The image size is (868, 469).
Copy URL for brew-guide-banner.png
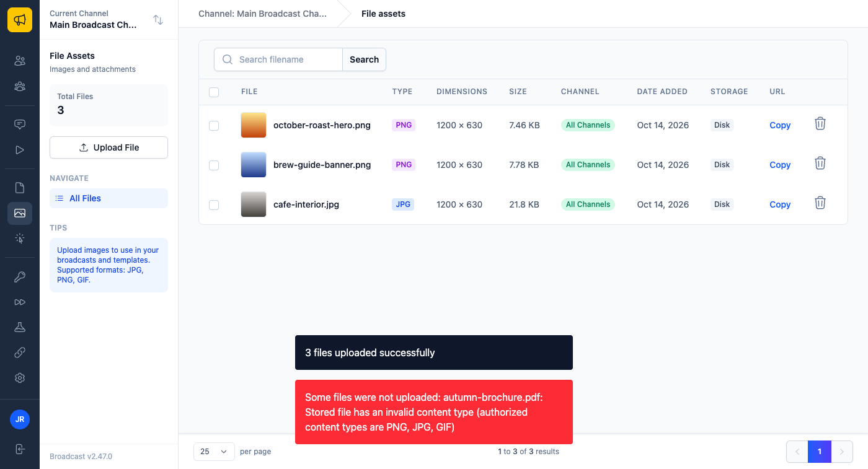(x=779, y=165)
